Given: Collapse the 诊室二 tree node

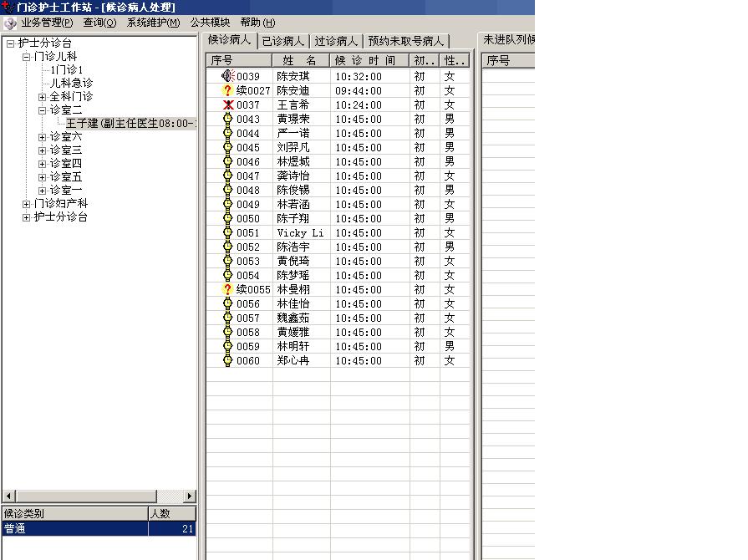Looking at the screenshot, I should coord(42,110).
